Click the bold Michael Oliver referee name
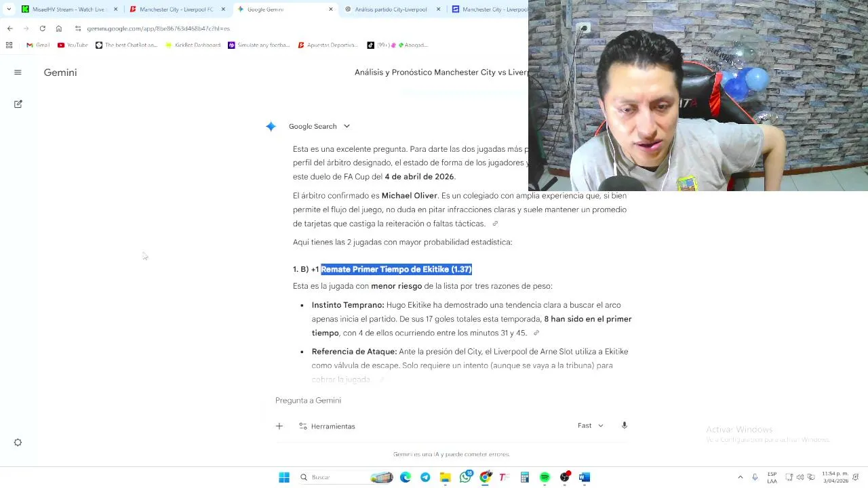This screenshot has height=488, width=868. 410,196
